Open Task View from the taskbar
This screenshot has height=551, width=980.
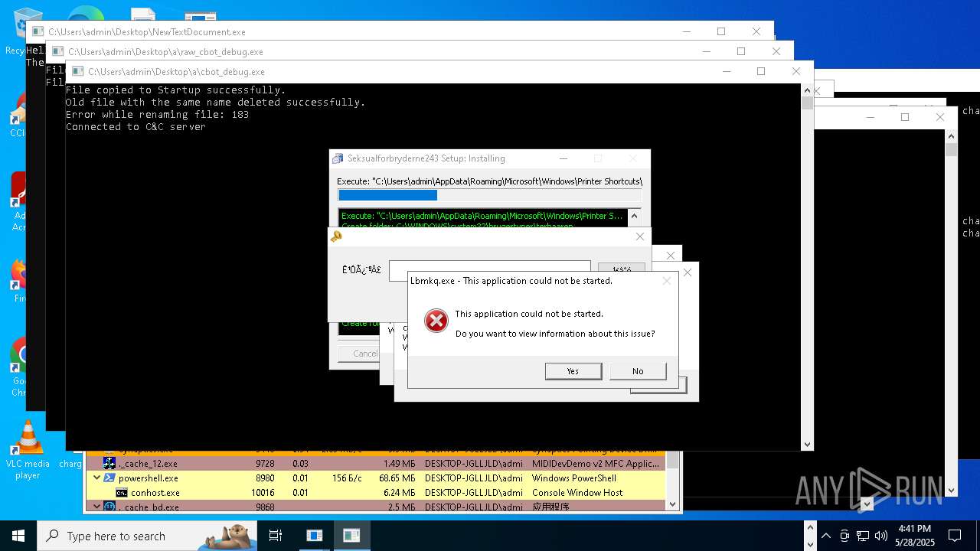click(276, 536)
